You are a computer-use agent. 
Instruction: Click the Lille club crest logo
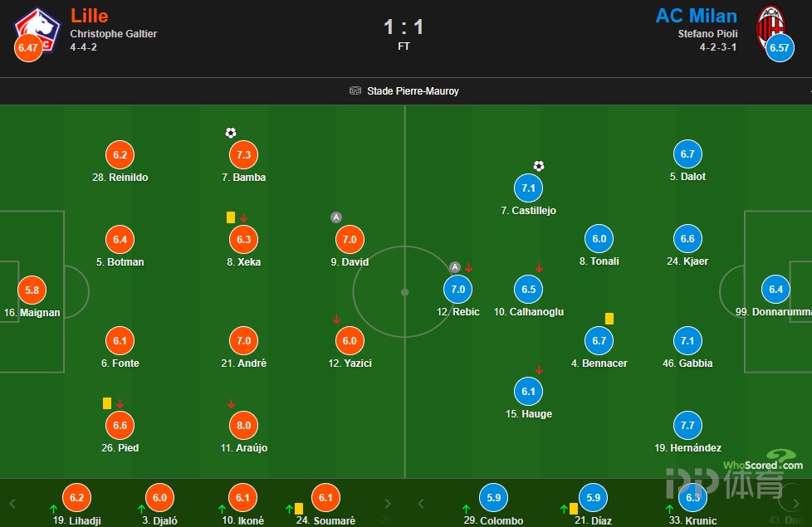38,30
